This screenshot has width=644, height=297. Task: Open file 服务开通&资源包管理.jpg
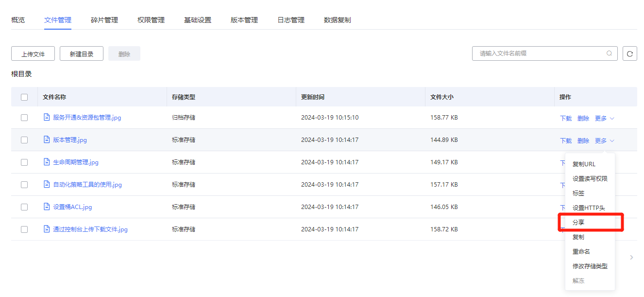tap(87, 118)
